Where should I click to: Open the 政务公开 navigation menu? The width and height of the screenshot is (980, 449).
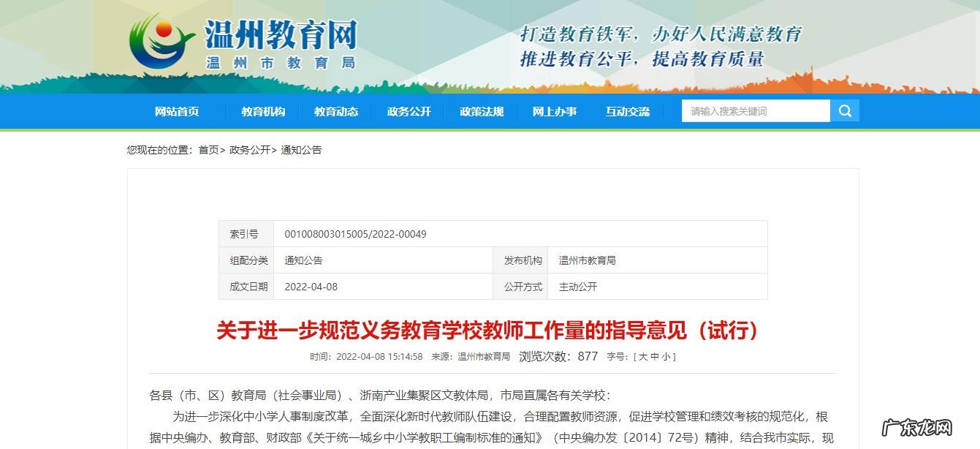pyautogui.click(x=409, y=111)
